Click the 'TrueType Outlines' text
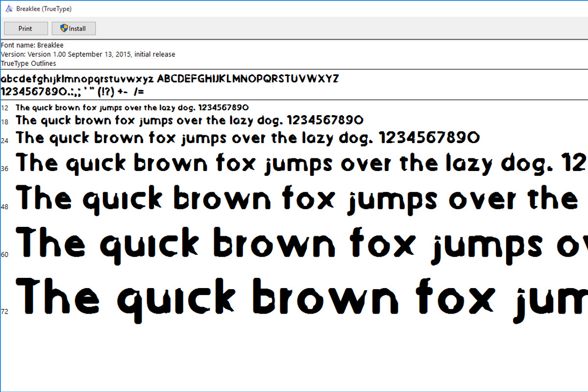 [28, 63]
